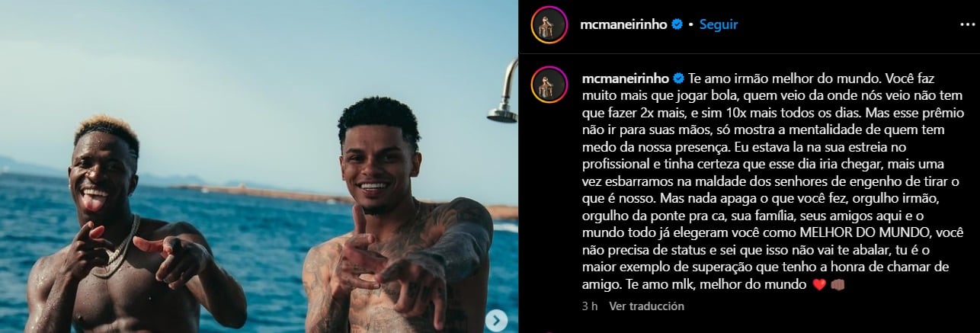Click the 3 h timestamp

tap(589, 306)
